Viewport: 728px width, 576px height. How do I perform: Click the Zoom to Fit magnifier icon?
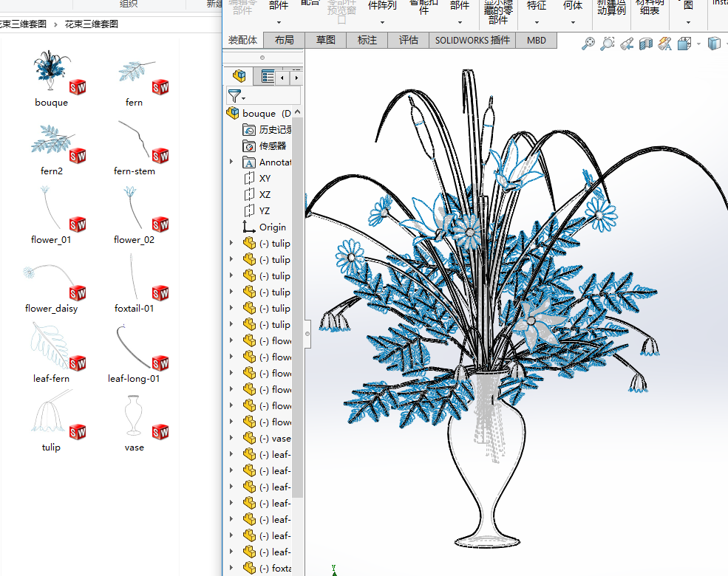tap(588, 44)
